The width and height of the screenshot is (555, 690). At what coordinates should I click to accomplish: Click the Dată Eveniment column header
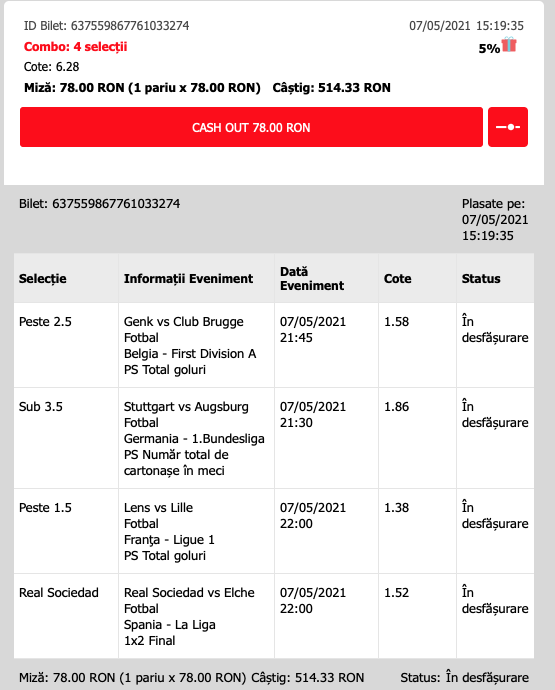(x=312, y=279)
